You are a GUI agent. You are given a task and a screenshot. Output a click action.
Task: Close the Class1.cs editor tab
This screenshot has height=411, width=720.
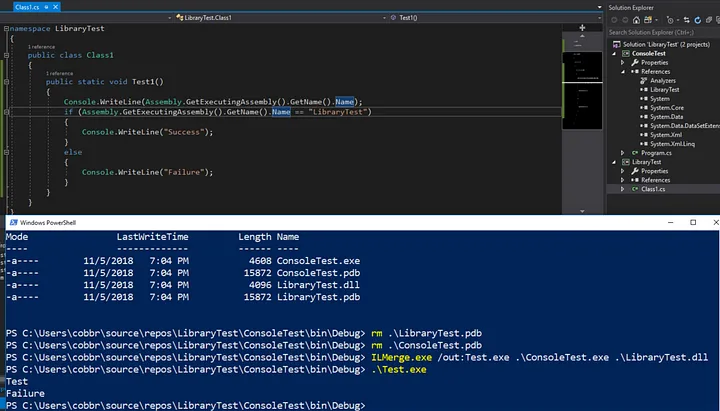click(56, 7)
